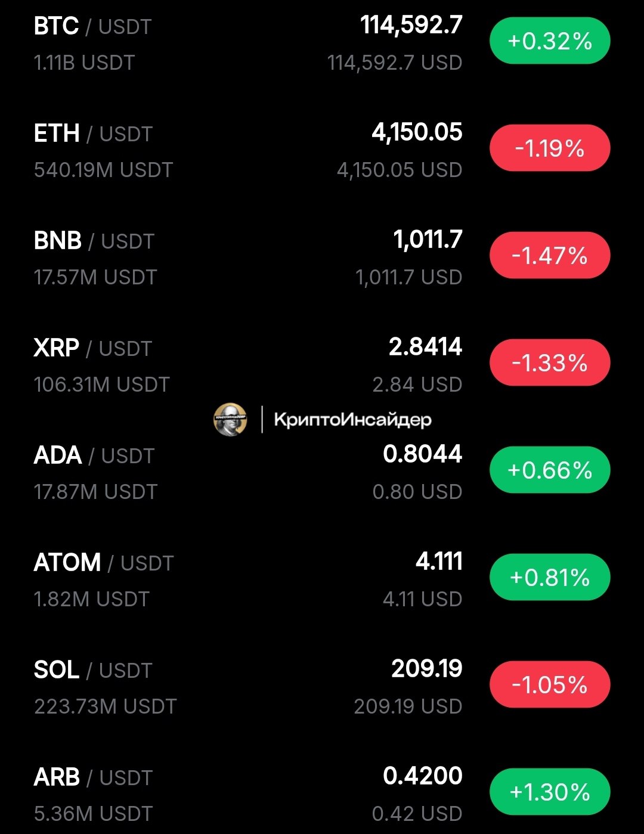The width and height of the screenshot is (644, 834).
Task: Choose the ARB / USDT pair
Action: pos(94,778)
